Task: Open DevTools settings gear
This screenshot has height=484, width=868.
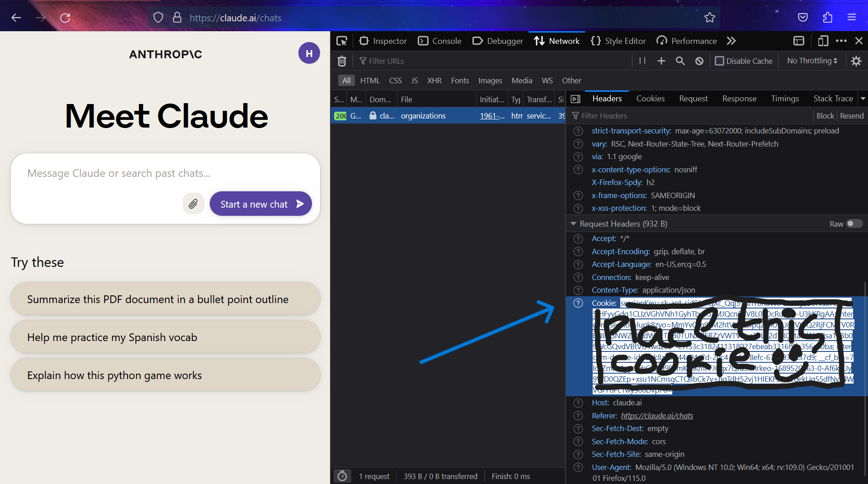Action: pos(856,61)
